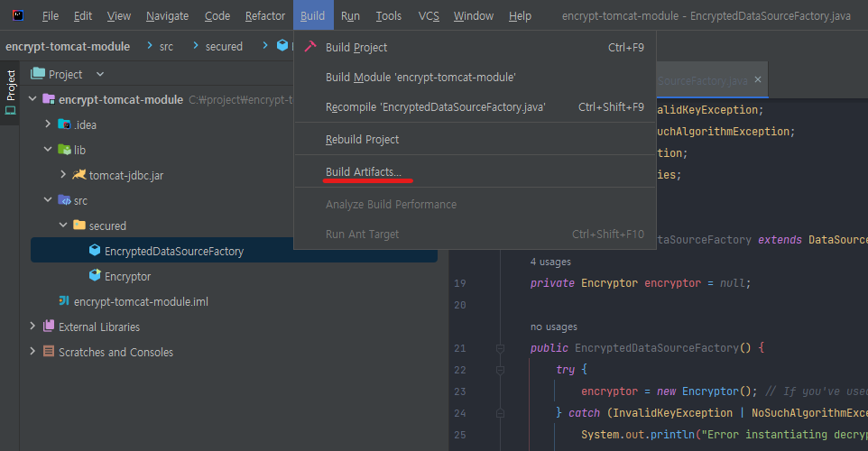Collapse the encrypt-tomcat-module root node
The height and width of the screenshot is (451, 868).
(x=32, y=99)
